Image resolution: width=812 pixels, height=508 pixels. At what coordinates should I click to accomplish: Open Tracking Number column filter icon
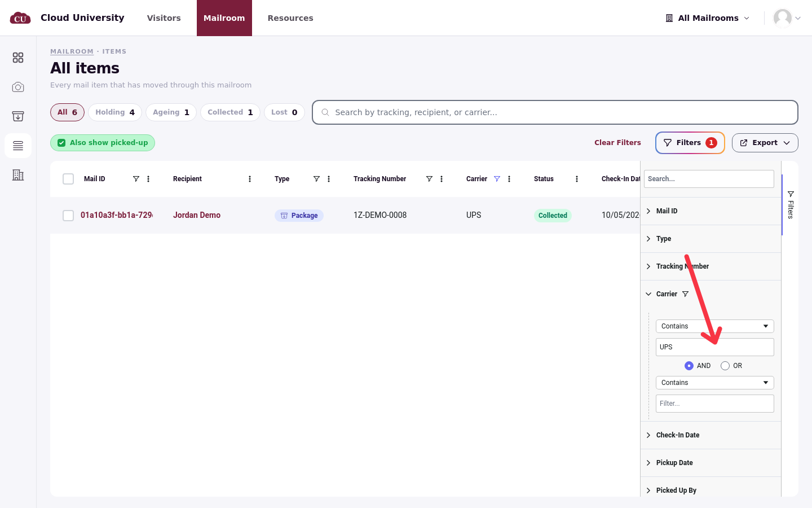tap(429, 179)
